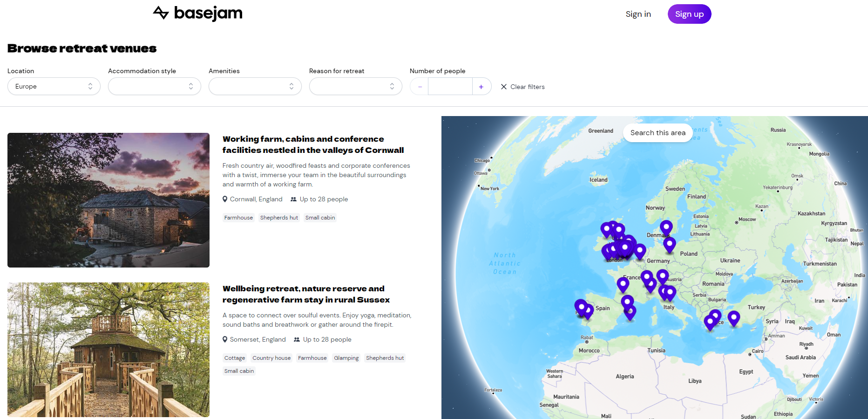The width and height of the screenshot is (868, 419).
Task: Click the basejam logo icon
Action: tap(161, 13)
